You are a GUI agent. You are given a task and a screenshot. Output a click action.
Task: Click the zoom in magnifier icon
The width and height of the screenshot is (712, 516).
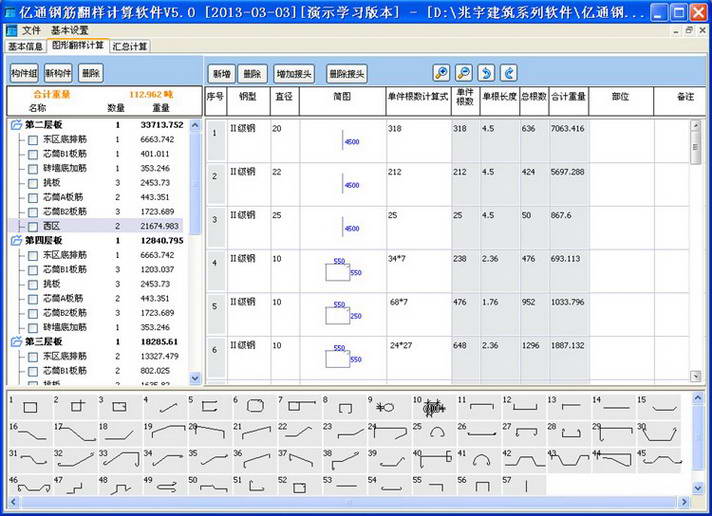coord(441,73)
